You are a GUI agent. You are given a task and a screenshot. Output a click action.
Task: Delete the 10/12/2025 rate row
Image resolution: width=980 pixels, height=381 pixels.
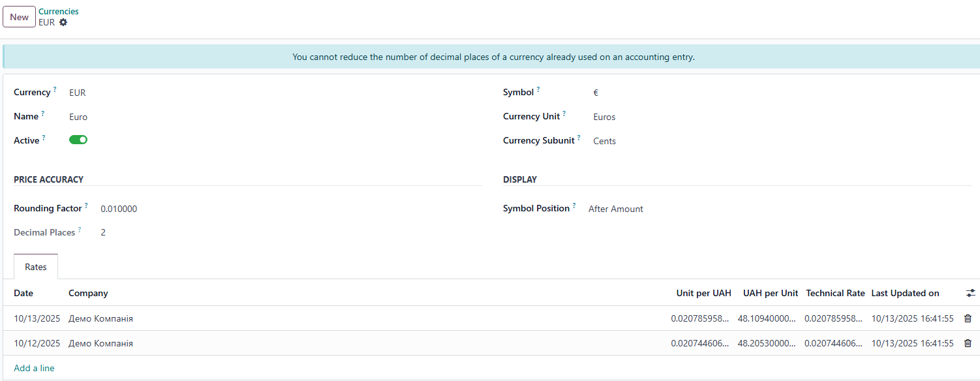(x=968, y=343)
